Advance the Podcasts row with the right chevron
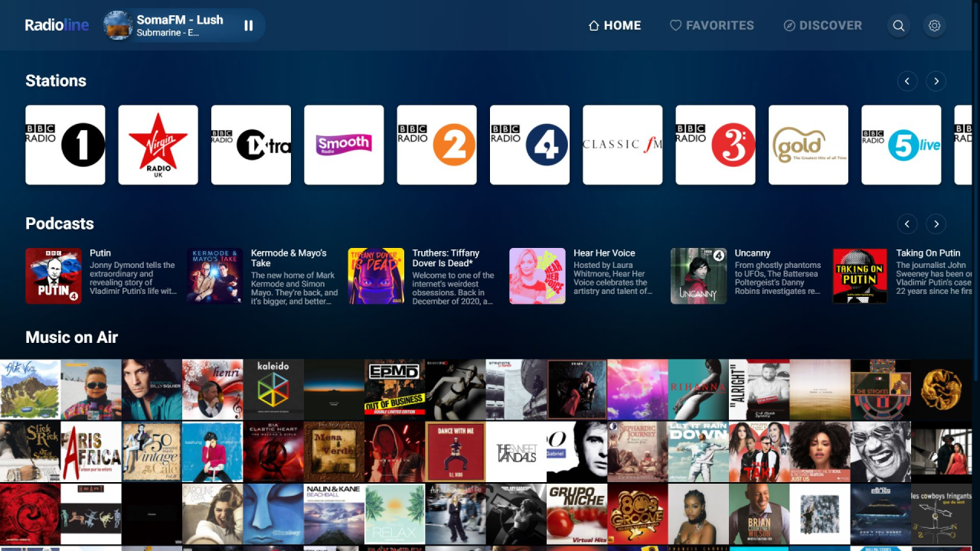 pyautogui.click(x=936, y=224)
